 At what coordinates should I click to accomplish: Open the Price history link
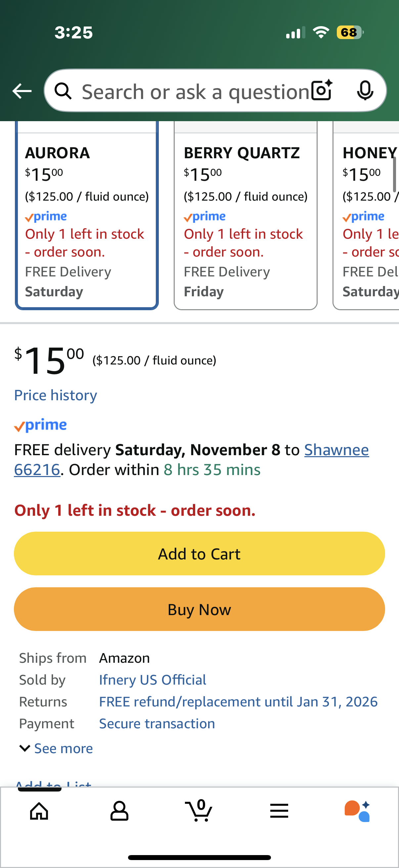(x=56, y=395)
